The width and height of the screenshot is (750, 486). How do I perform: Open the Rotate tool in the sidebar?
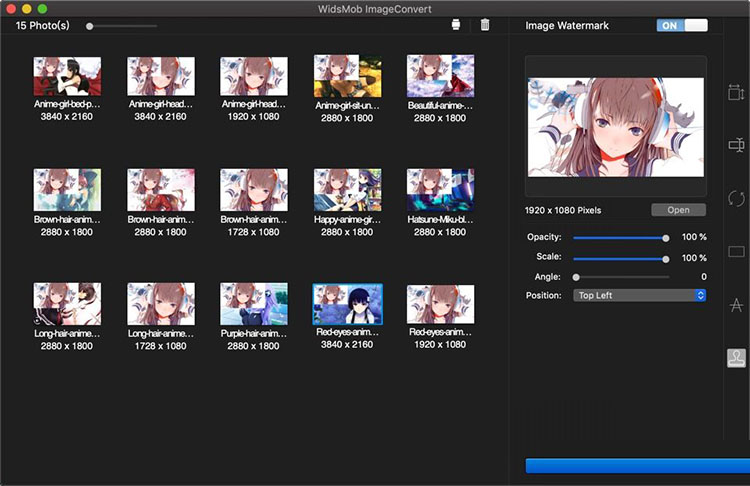pos(736,198)
